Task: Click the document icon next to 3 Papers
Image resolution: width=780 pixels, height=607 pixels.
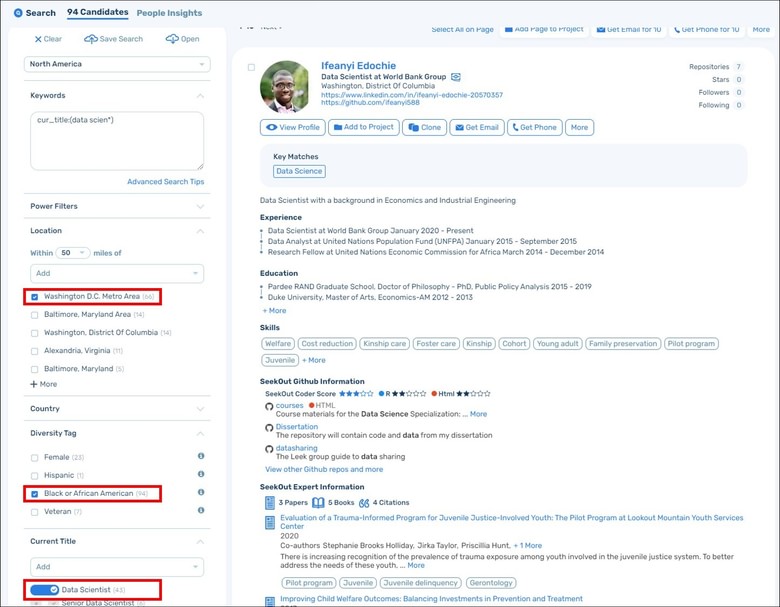Action: (x=270, y=503)
